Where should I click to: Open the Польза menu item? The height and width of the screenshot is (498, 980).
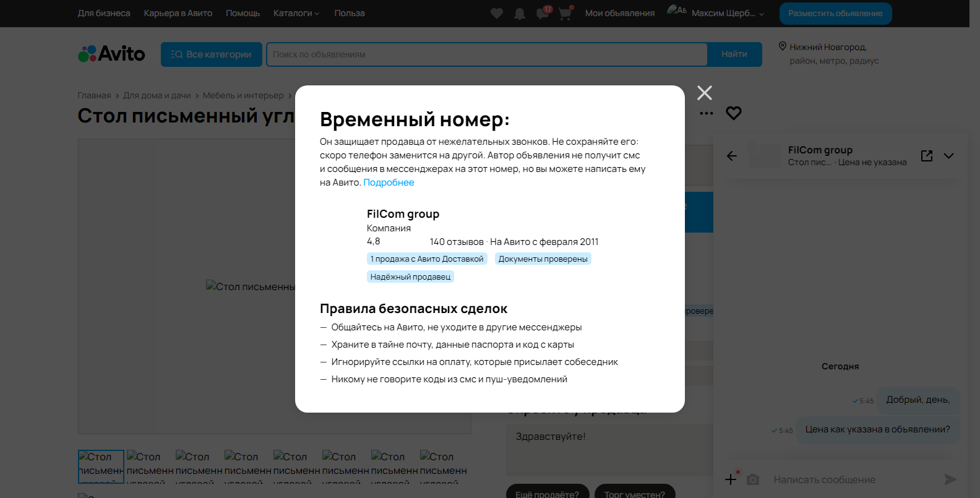[x=350, y=13]
